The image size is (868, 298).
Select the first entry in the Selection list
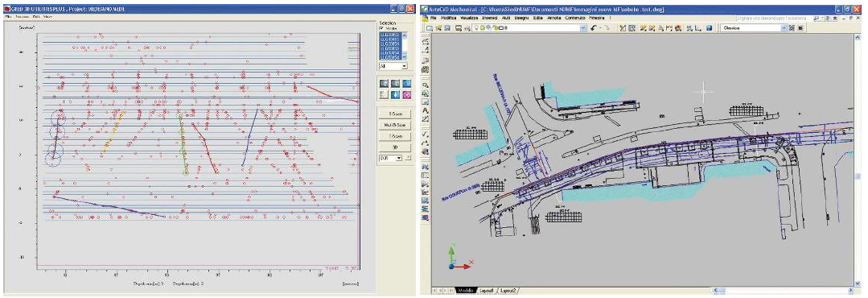pyautogui.click(x=389, y=35)
